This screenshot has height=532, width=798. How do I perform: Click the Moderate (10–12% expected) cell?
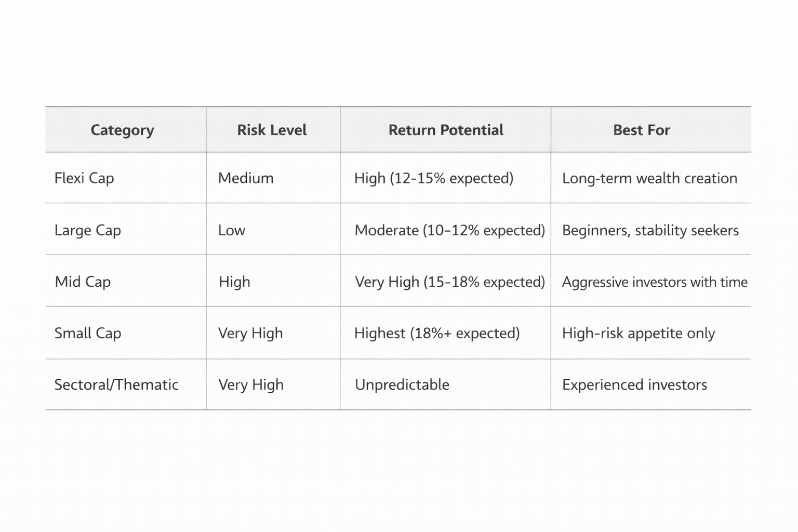(x=450, y=230)
